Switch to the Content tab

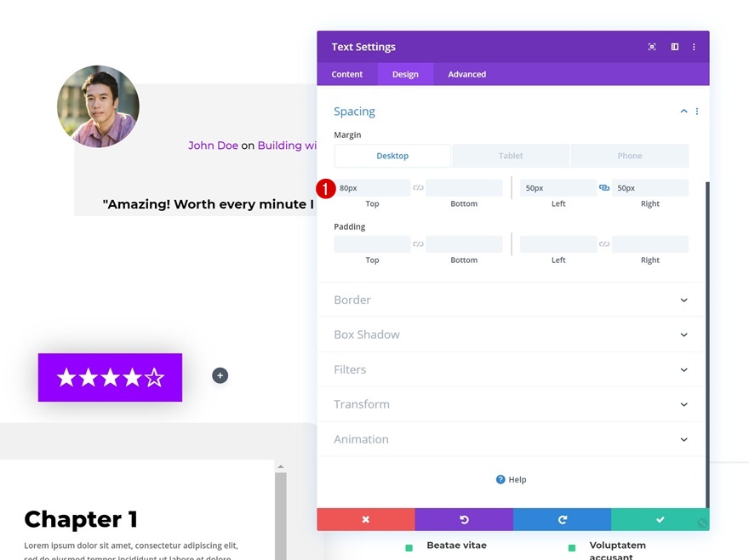tap(347, 74)
